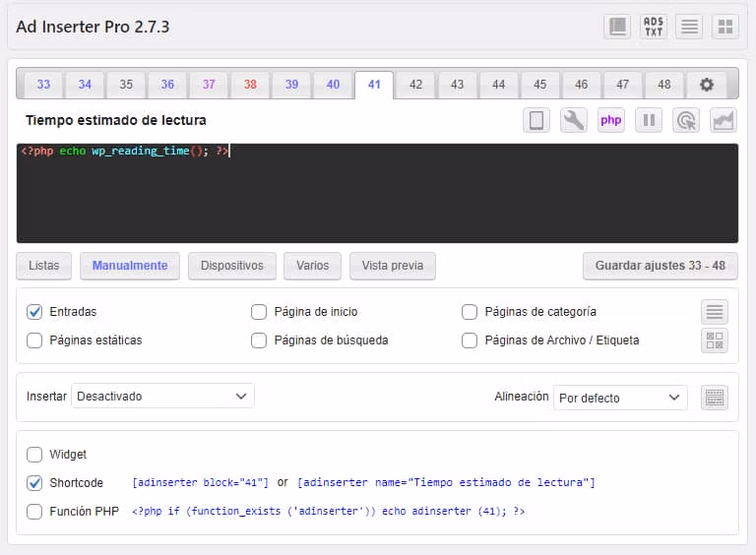Click the Listas button
Image resolution: width=756 pixels, height=555 pixels.
[x=44, y=266]
